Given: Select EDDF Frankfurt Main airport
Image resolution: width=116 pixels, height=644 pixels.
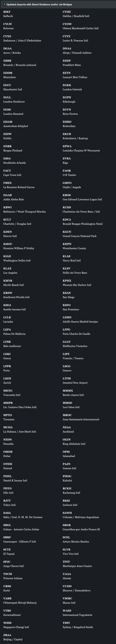Looking at the screenshot, I should [x=72, y=63].
